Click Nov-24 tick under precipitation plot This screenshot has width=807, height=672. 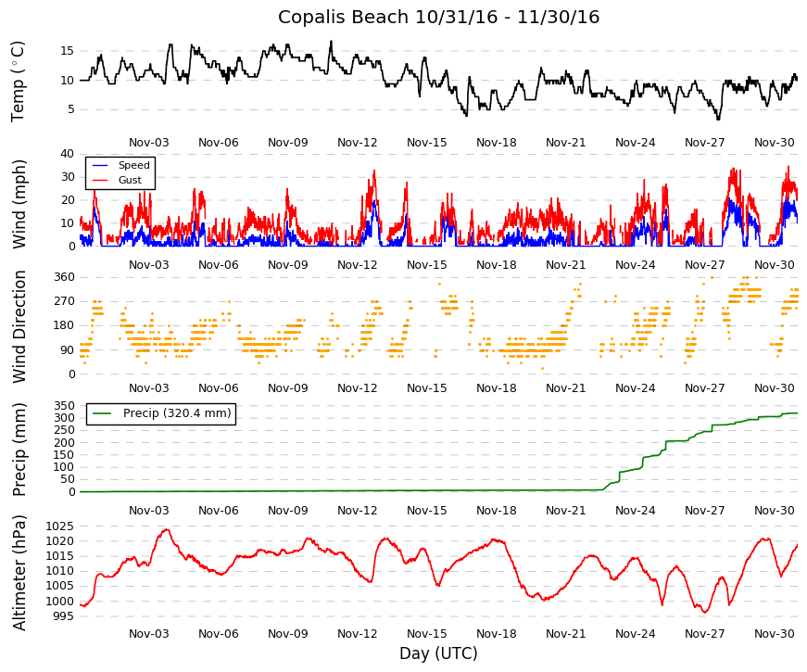[x=635, y=511]
